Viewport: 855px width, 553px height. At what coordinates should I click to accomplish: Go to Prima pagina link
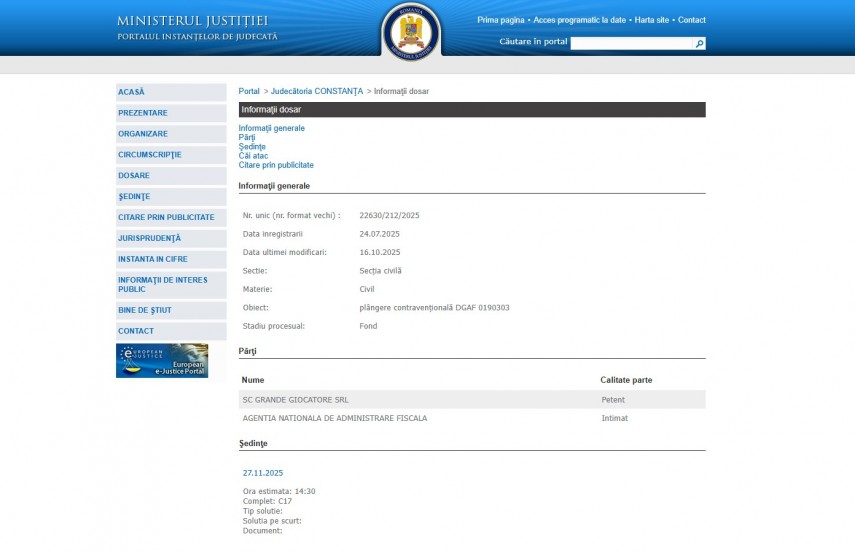[501, 20]
